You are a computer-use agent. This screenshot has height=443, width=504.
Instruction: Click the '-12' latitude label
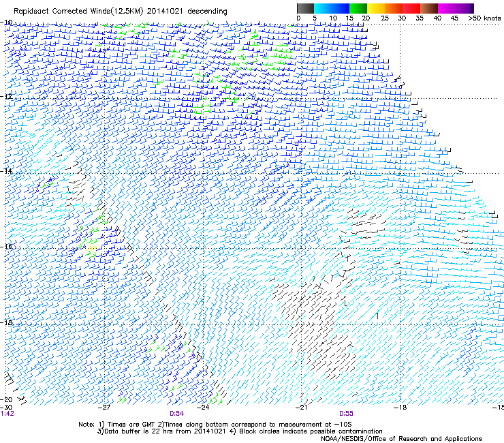click(6, 96)
